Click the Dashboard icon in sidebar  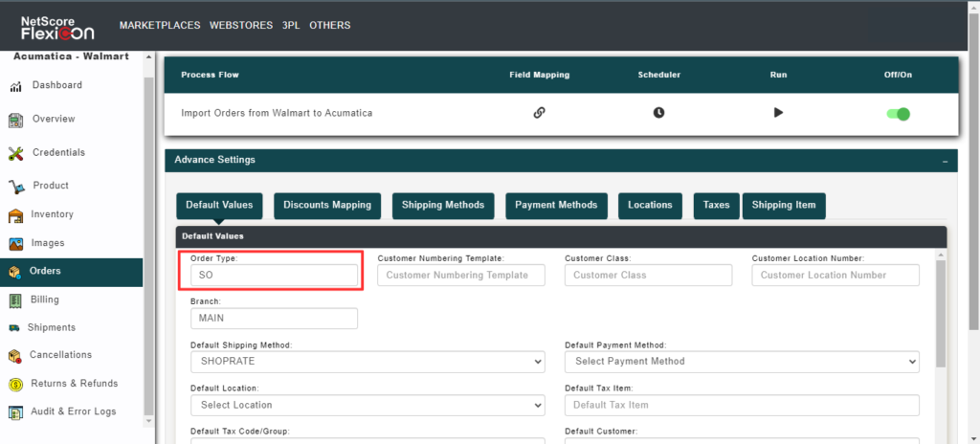pos(15,86)
